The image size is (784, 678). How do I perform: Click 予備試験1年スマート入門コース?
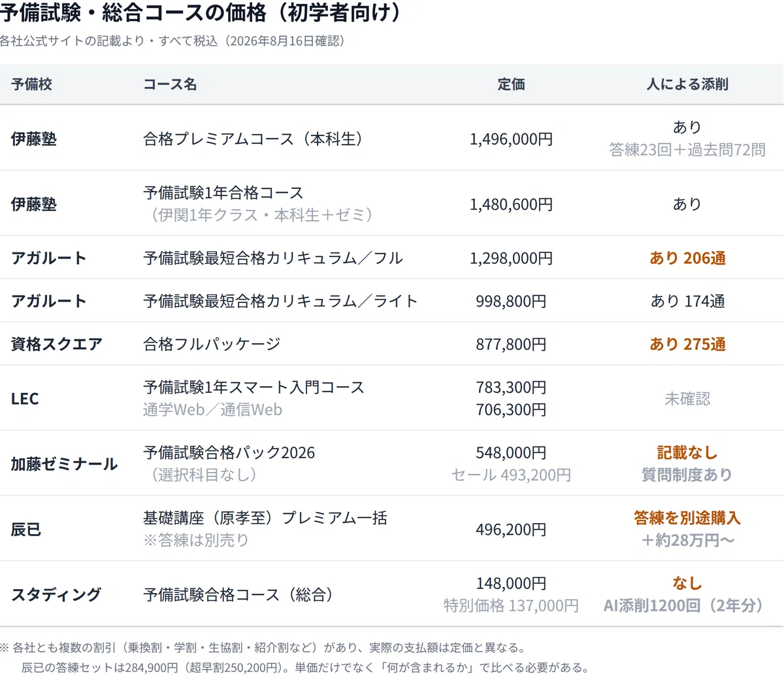(253, 388)
